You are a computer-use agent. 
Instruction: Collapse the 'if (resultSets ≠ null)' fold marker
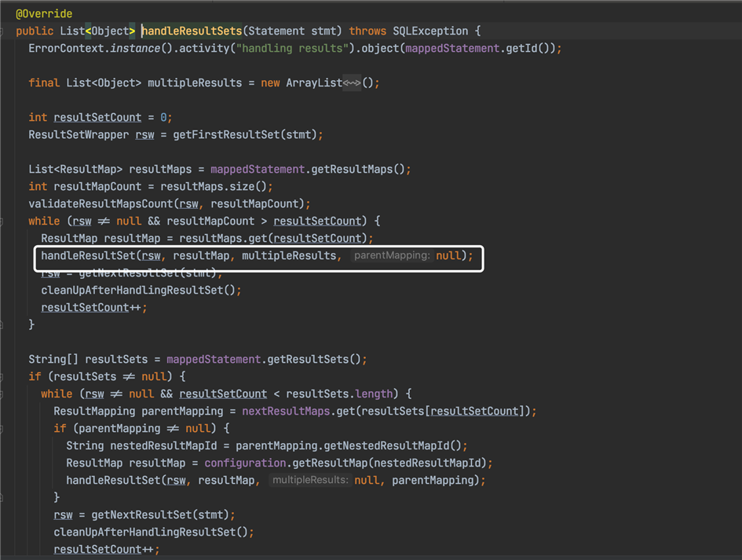click(2, 377)
